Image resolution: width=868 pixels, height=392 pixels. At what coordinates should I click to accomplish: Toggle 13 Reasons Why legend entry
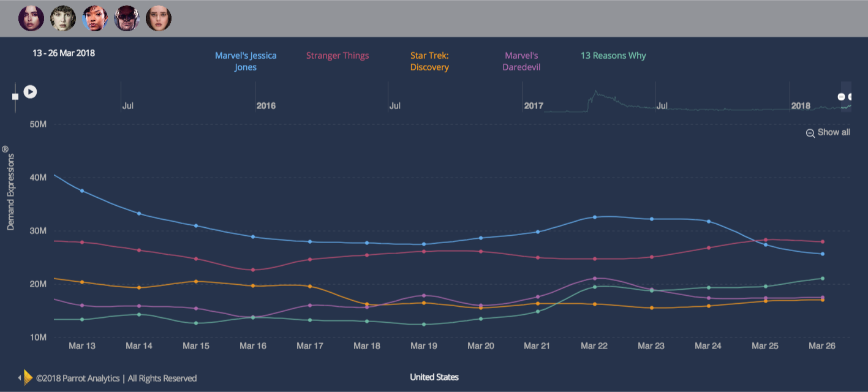(613, 56)
